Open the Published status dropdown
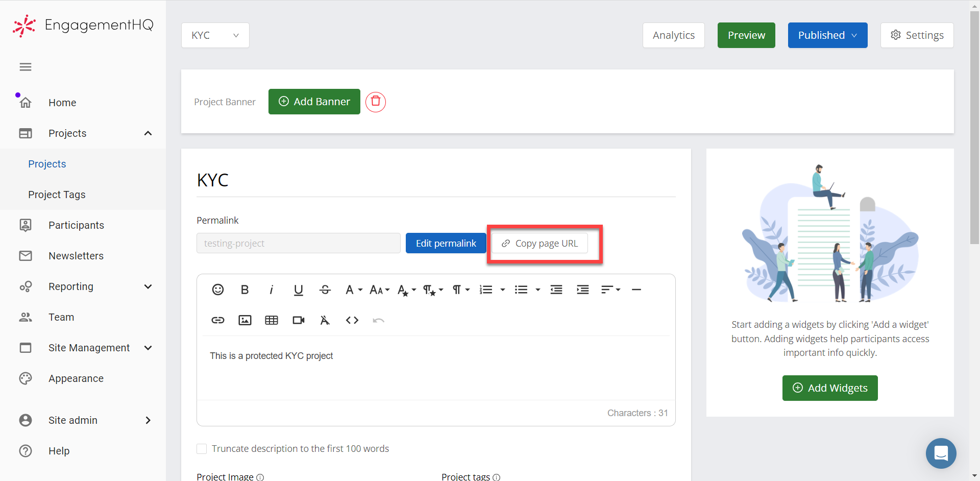Image resolution: width=980 pixels, height=481 pixels. [x=828, y=35]
